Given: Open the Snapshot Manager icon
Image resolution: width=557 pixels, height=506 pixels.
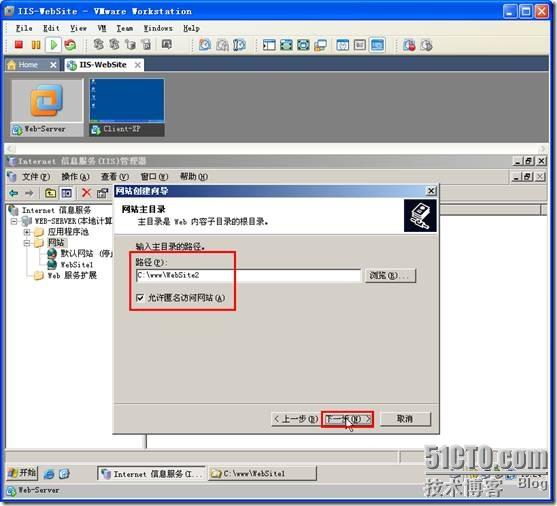Looking at the screenshot, I should pos(239,45).
